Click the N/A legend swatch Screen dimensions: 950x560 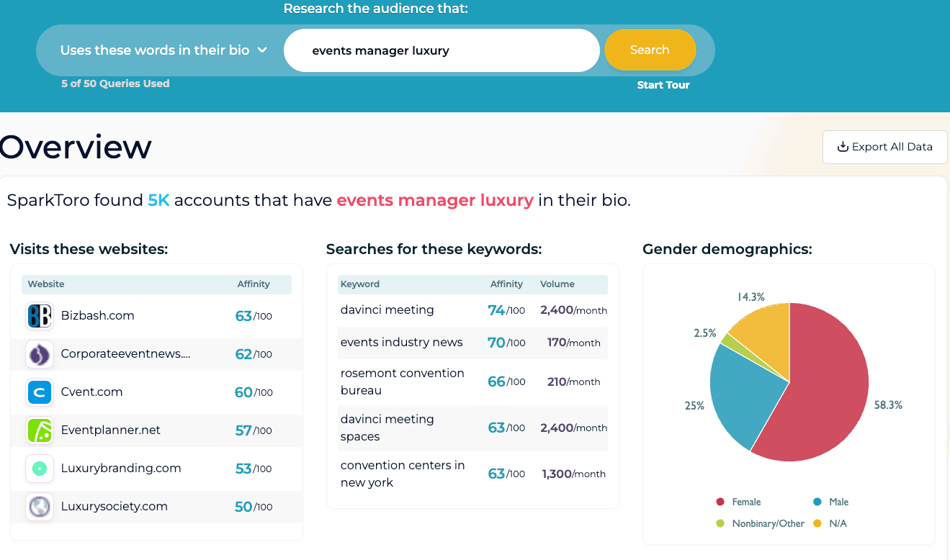tap(817, 524)
